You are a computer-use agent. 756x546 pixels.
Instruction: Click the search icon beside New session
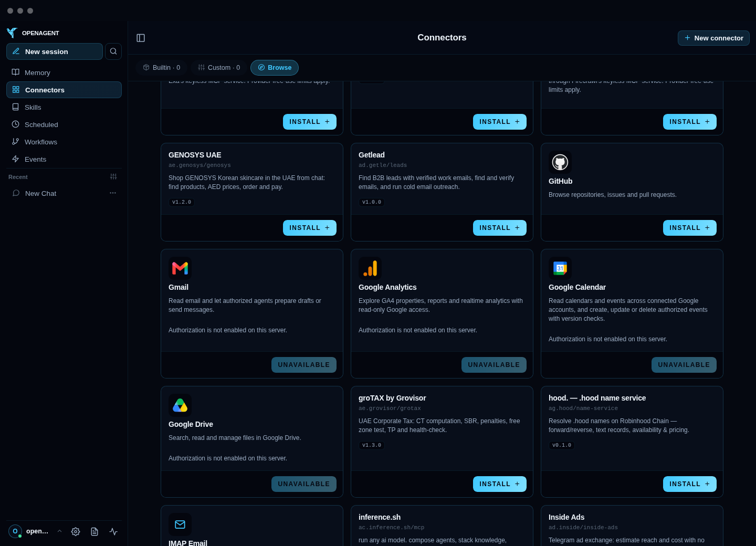(x=113, y=51)
